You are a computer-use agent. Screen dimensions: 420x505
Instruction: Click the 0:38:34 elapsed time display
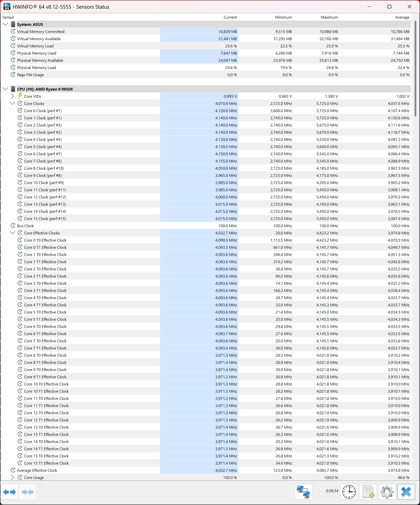[x=332, y=491]
